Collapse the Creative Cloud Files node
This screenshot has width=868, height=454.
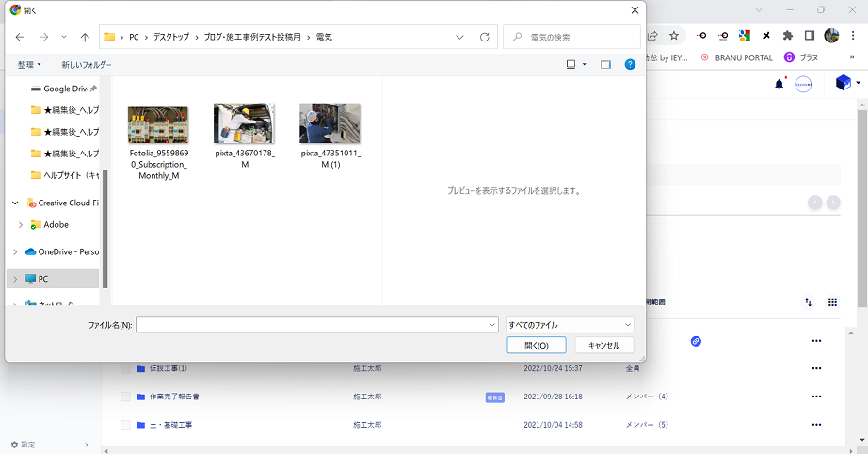tap(15, 203)
